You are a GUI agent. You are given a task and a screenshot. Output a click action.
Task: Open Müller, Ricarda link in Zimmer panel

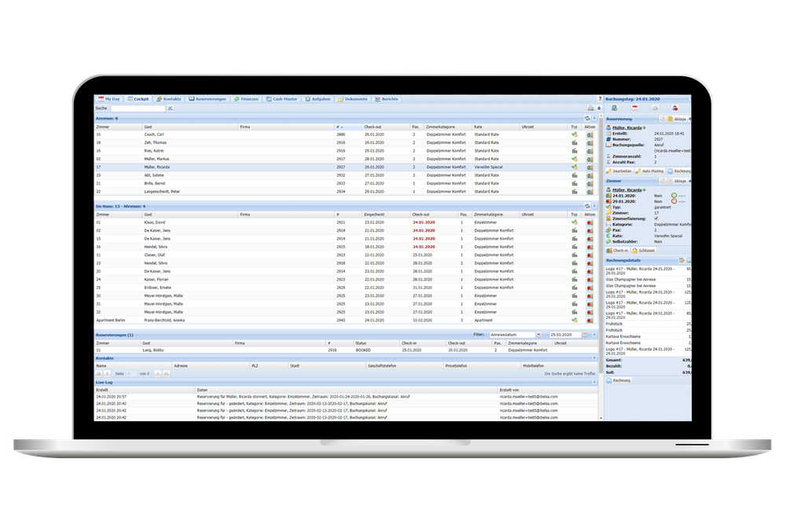point(626,190)
